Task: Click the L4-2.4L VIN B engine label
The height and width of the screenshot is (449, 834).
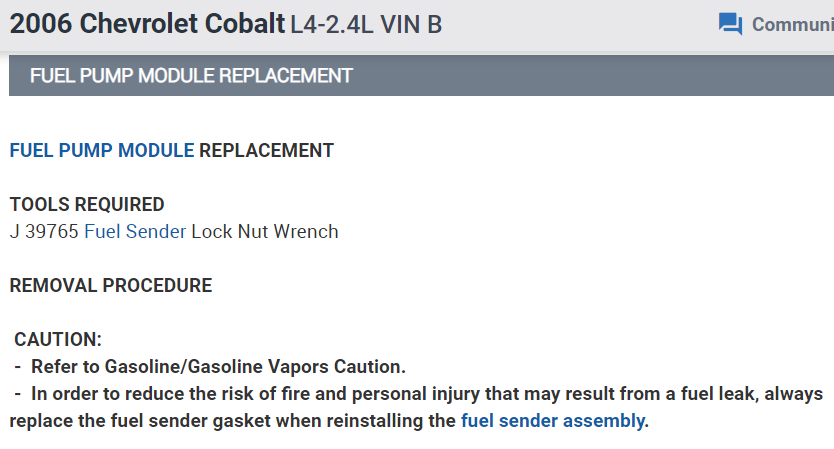Action: point(366,25)
